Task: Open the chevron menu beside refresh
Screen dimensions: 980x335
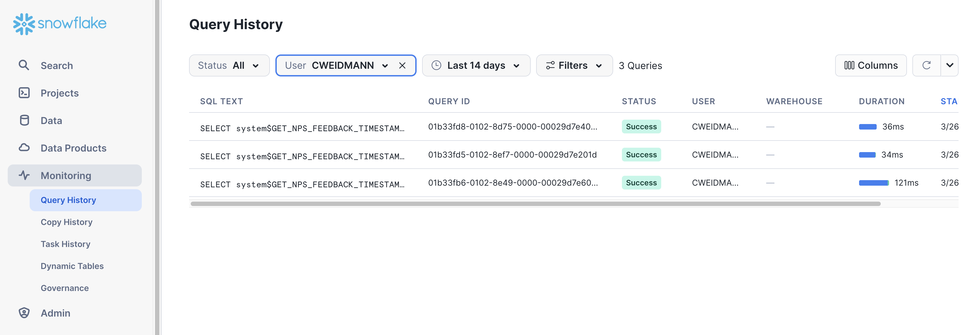Action: (949, 65)
